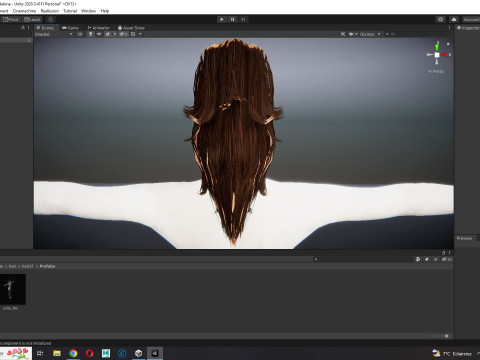Viewport: 480px width, 360px height.
Task: Open the Scene view more options kebab
Action: pyautogui.click(x=449, y=28)
